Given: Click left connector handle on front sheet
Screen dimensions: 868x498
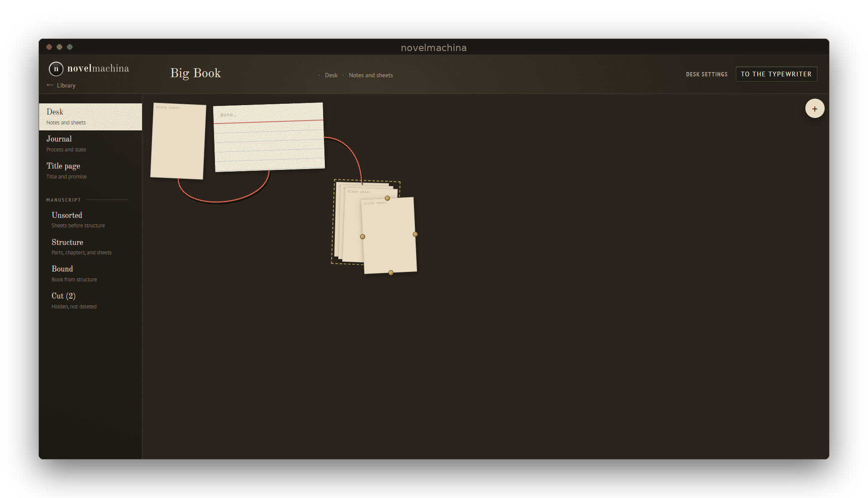Looking at the screenshot, I should [x=363, y=237].
